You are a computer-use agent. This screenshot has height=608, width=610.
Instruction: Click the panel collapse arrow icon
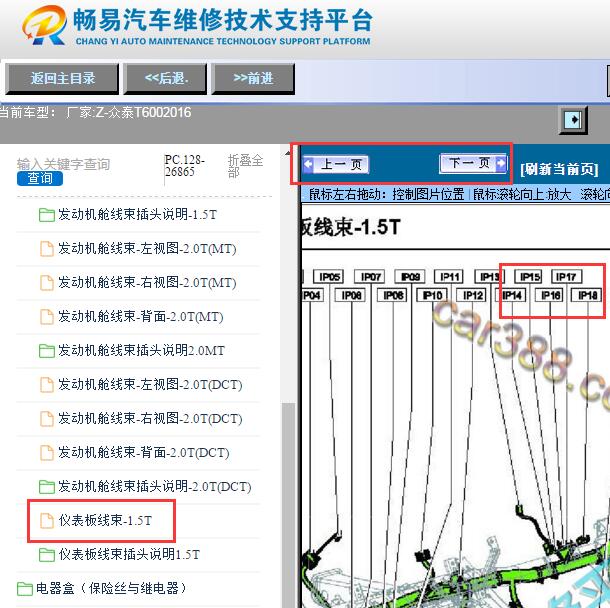(573, 120)
